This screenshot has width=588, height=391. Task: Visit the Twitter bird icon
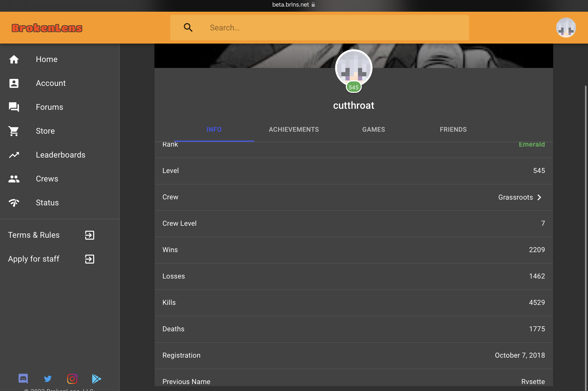click(48, 379)
